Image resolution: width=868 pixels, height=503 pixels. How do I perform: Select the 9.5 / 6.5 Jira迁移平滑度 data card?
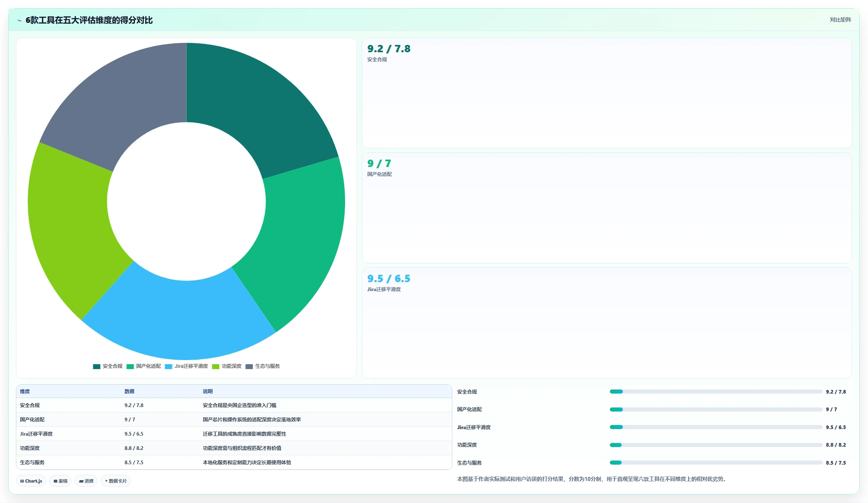[607, 323]
